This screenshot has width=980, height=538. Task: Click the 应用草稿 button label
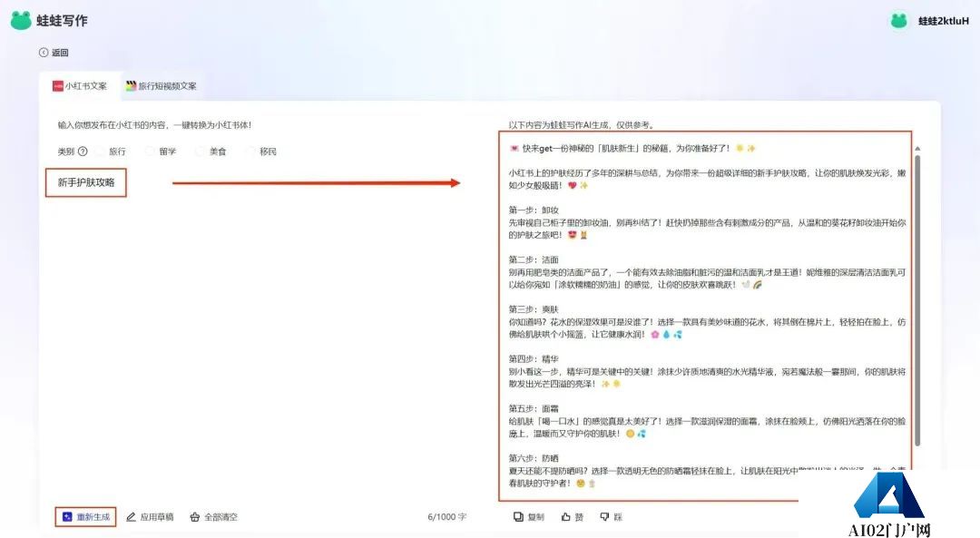coord(157,517)
